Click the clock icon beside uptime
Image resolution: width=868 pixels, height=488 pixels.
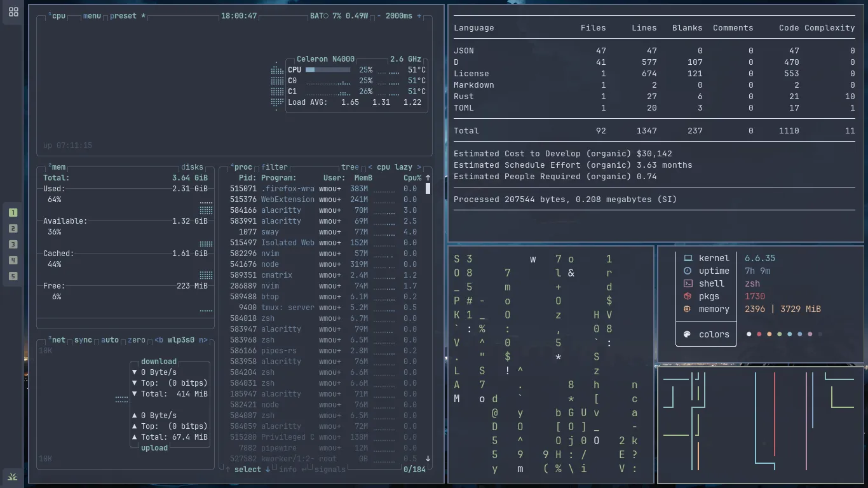[x=688, y=271]
